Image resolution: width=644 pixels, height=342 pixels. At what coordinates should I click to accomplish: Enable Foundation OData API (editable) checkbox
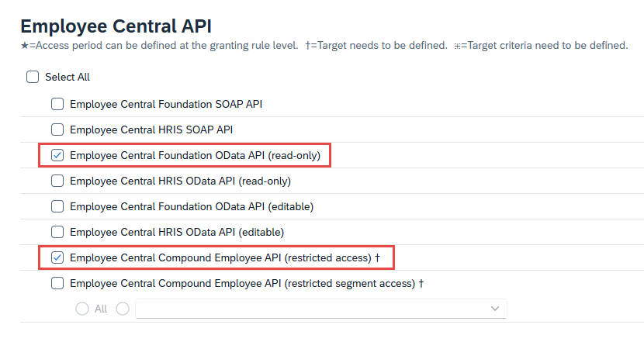pos(57,206)
